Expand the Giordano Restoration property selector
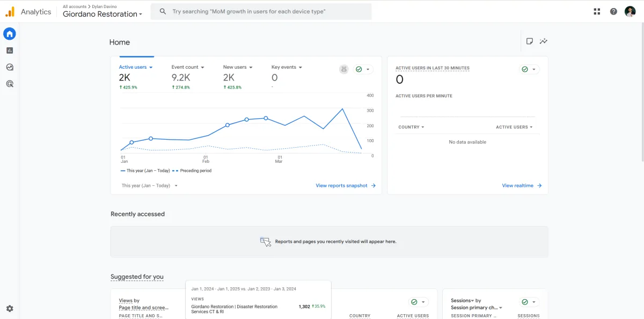This screenshot has height=319, width=644. click(x=103, y=15)
